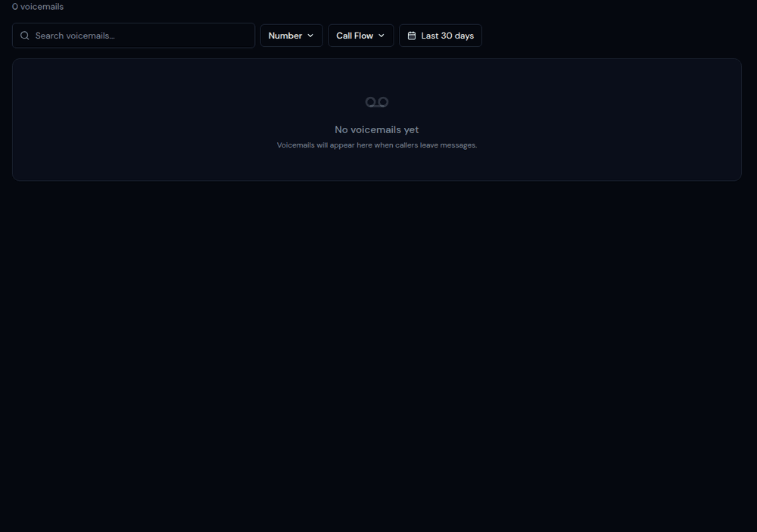Click the '0 voicemails' count label

click(x=38, y=7)
